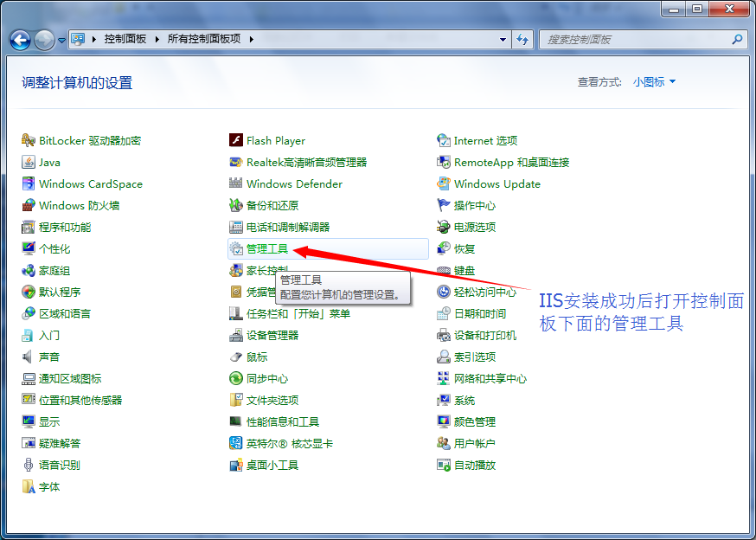Screen dimensions: 756x540
Task: Open the Realtek高清晰音频管理器 icon
Action: pos(236,162)
